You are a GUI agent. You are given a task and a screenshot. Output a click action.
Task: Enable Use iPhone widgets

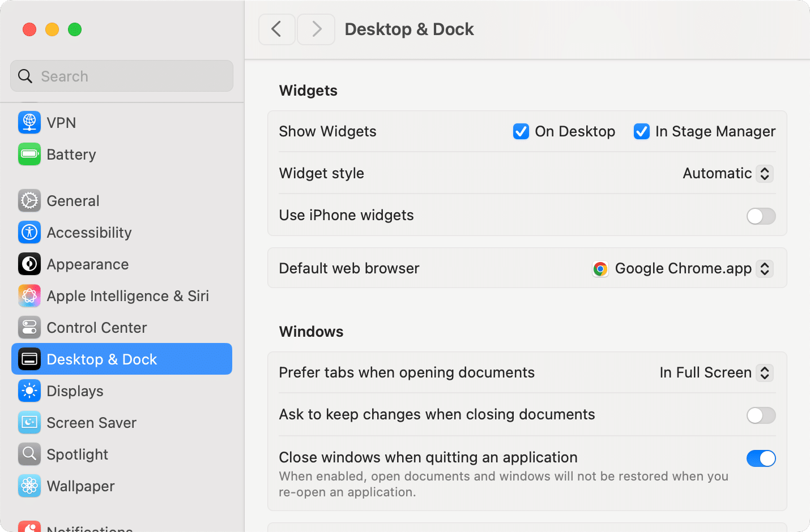click(x=761, y=216)
